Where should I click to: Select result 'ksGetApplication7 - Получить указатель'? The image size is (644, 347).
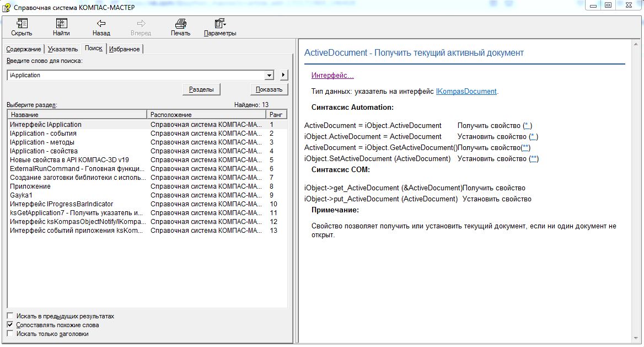147,213
